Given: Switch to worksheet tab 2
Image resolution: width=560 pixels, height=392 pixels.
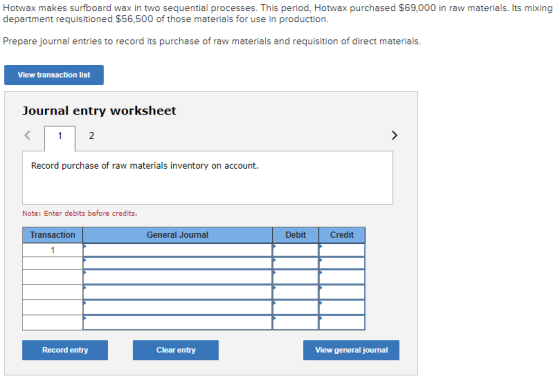Looking at the screenshot, I should (x=91, y=136).
